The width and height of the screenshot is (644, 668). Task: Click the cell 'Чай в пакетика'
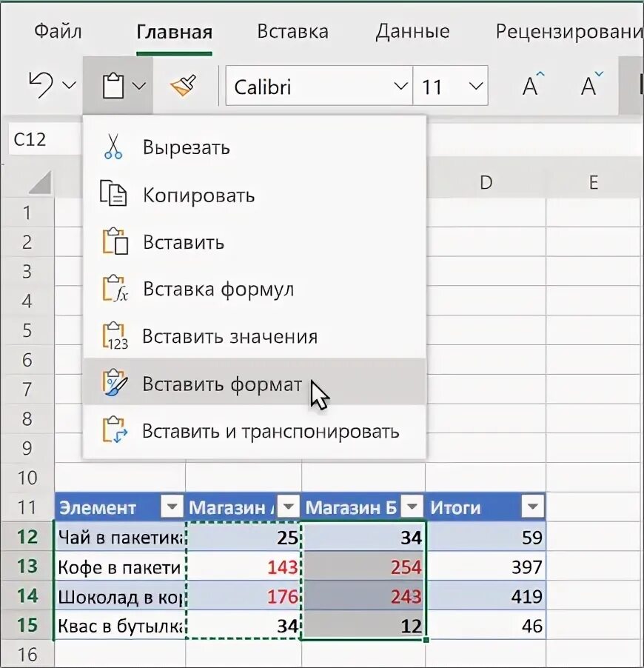pyautogui.click(x=120, y=537)
